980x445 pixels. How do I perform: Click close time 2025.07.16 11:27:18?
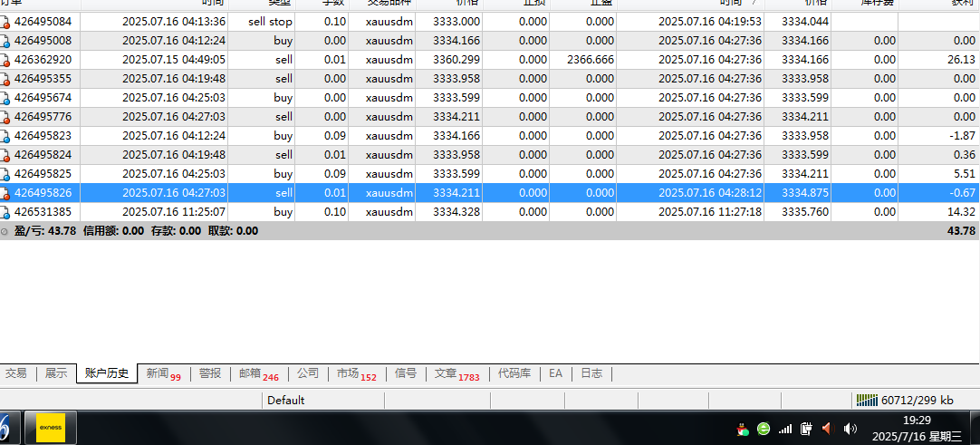pos(710,212)
